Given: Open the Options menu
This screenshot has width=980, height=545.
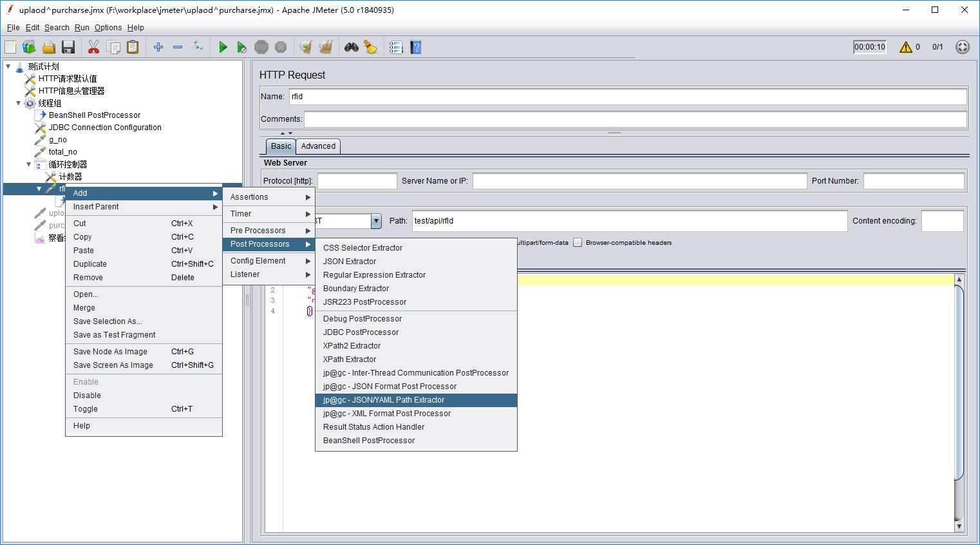Looking at the screenshot, I should pos(108,28).
